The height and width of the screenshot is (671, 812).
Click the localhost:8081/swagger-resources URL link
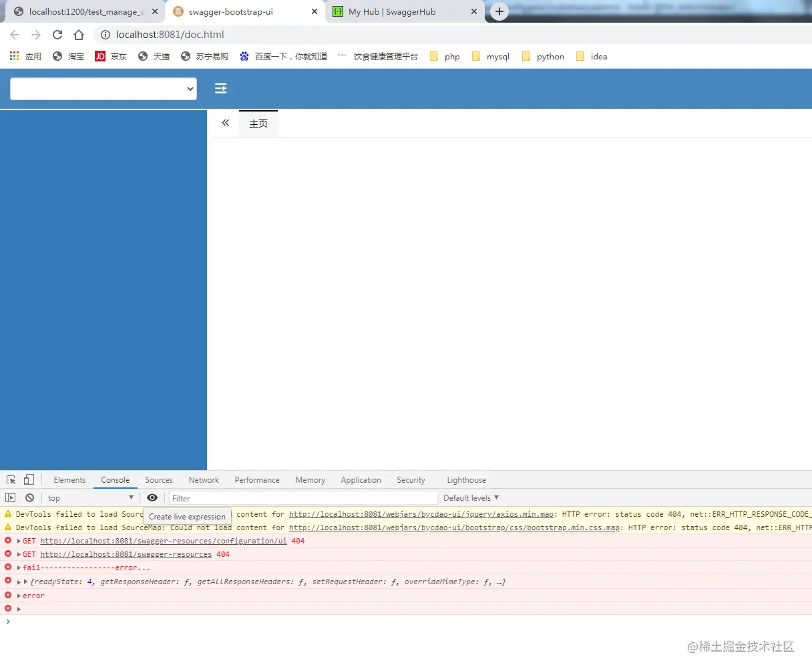click(x=126, y=554)
